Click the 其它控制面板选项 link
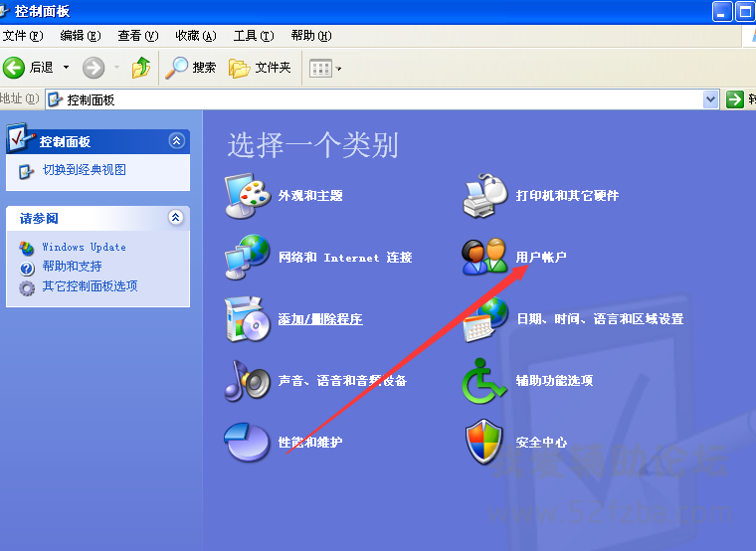This screenshot has height=551, width=756. click(x=90, y=286)
